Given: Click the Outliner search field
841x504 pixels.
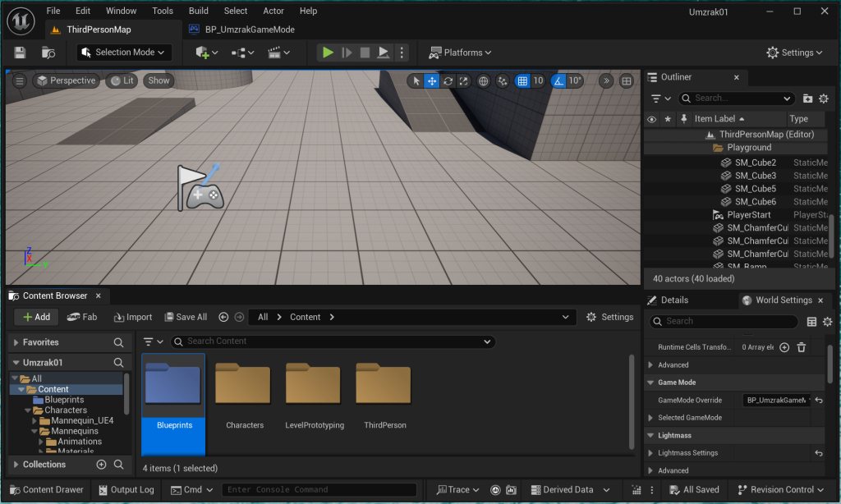Looking at the screenshot, I should [x=736, y=99].
